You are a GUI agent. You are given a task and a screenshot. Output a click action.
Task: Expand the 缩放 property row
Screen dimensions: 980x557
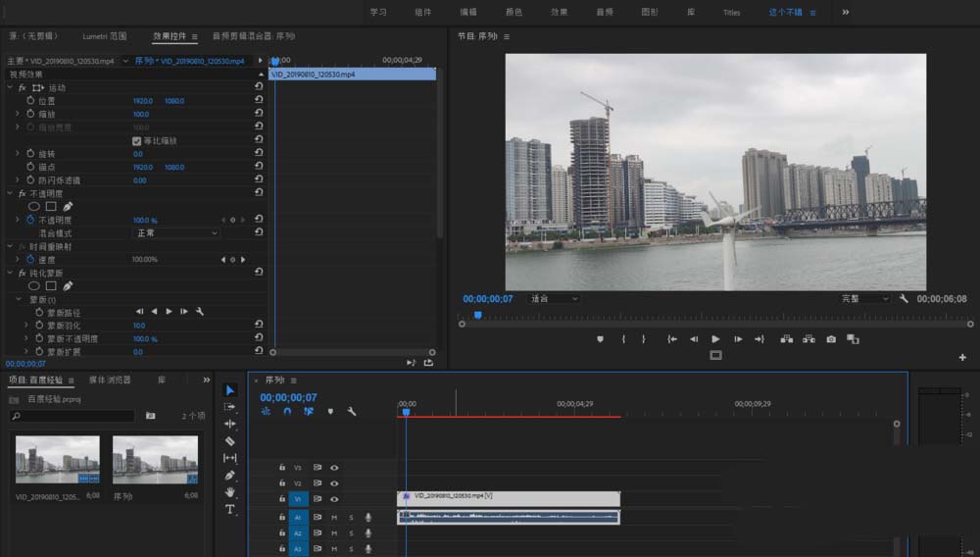click(18, 114)
